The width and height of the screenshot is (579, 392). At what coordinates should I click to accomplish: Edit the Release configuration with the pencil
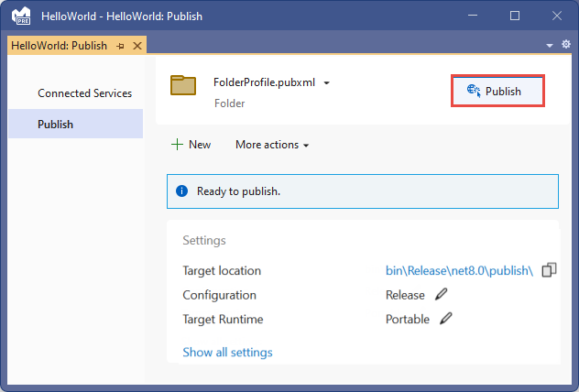(442, 295)
